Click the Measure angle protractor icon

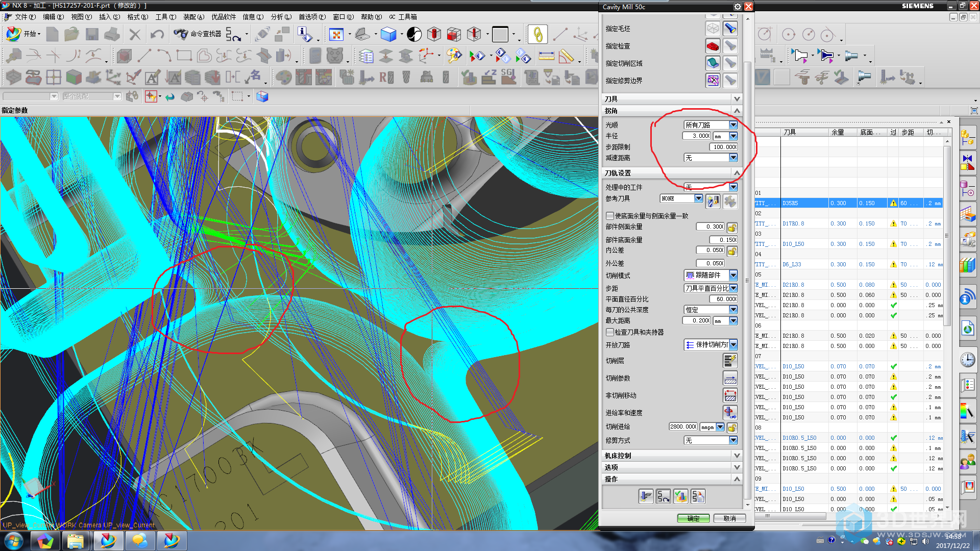pyautogui.click(x=567, y=56)
